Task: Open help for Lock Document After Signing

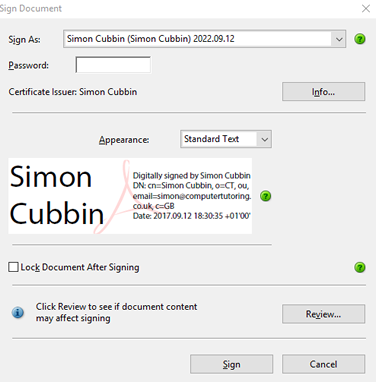Action: (x=360, y=267)
